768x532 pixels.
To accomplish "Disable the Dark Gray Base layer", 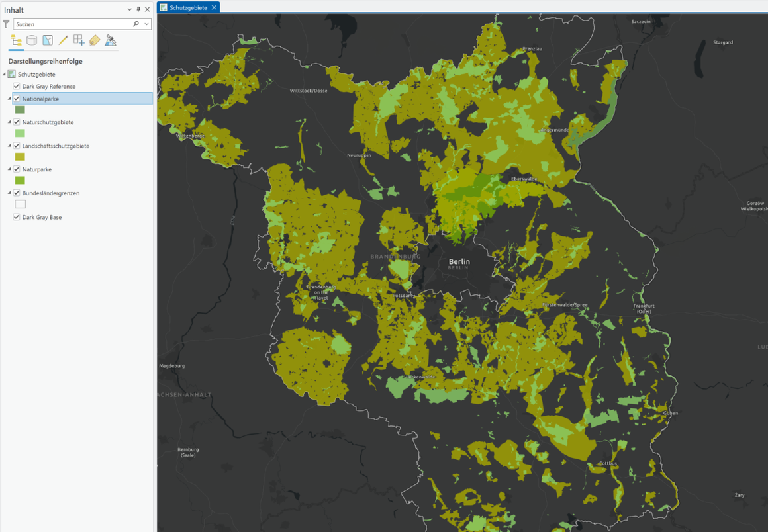I will (x=17, y=217).
